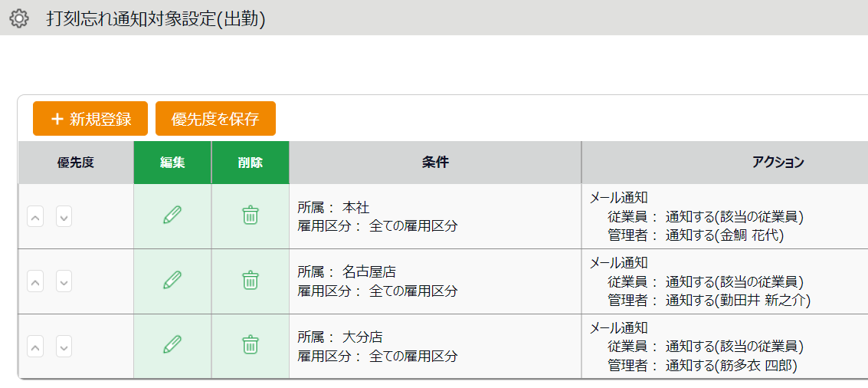Delete the 名古屋店 notification rule
The height and width of the screenshot is (388, 868).
pyautogui.click(x=251, y=281)
